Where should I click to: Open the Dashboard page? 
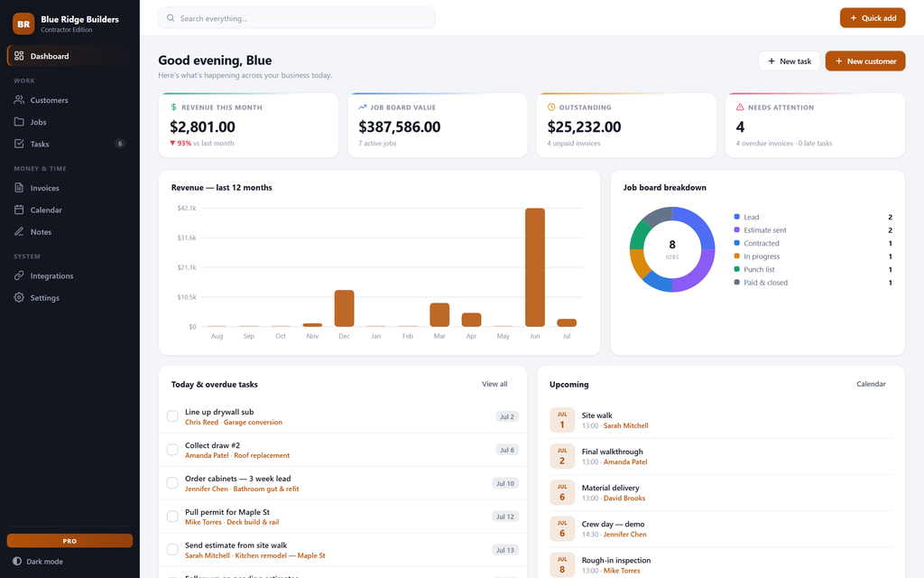pos(69,56)
